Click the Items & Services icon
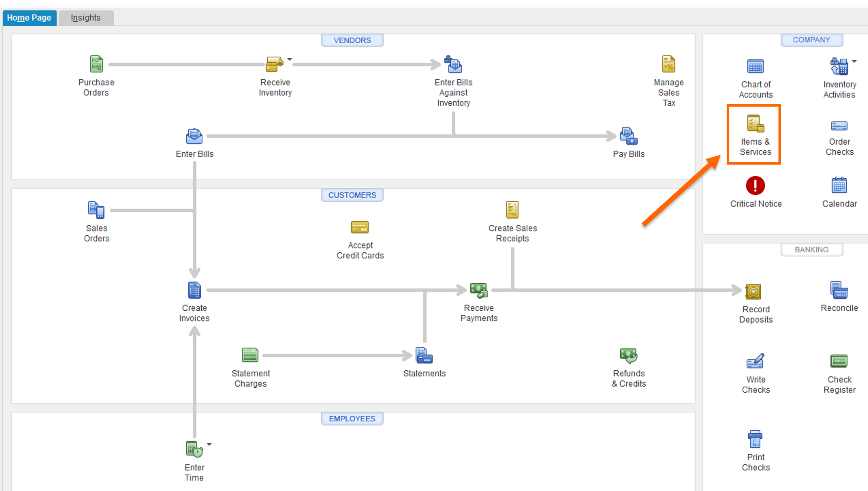Viewport: 868px width, 491px height. 755,124
